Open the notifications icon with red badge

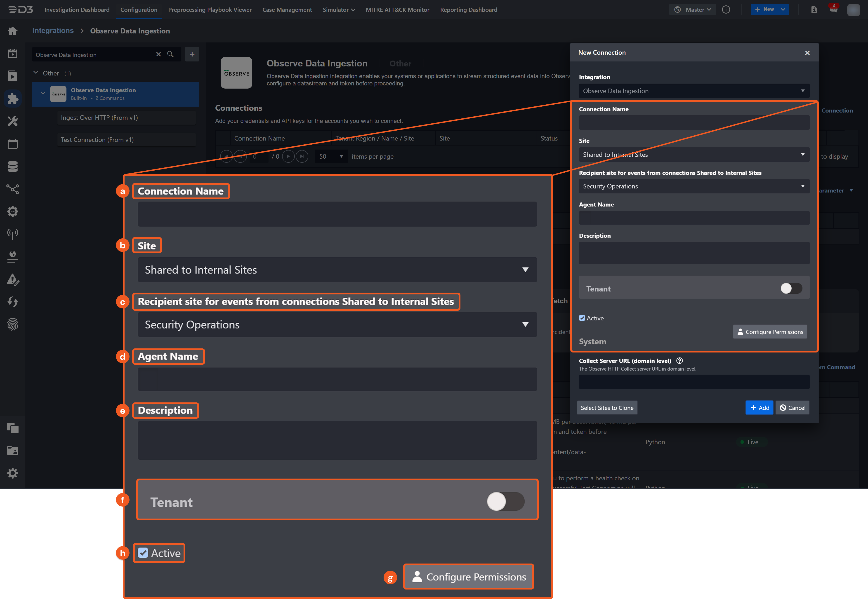[x=833, y=9]
